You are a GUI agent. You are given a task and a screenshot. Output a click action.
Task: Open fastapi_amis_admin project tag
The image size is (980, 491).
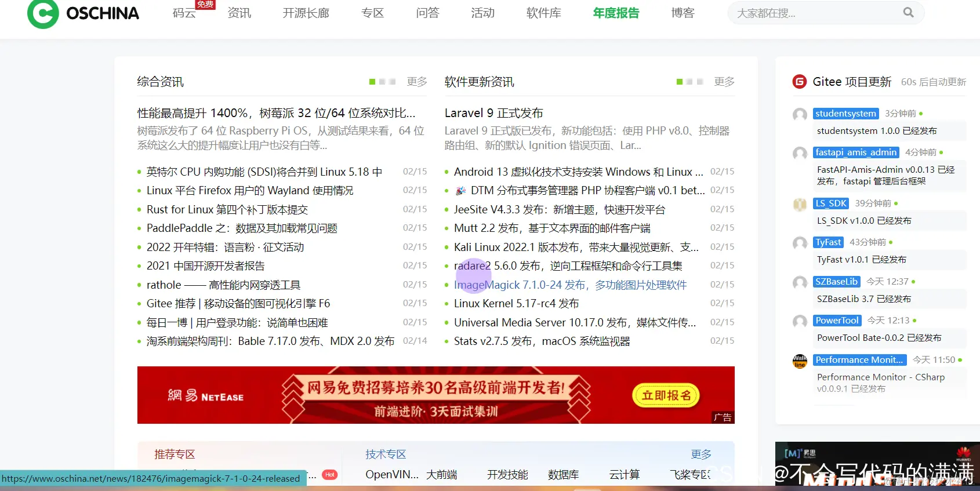(x=856, y=152)
